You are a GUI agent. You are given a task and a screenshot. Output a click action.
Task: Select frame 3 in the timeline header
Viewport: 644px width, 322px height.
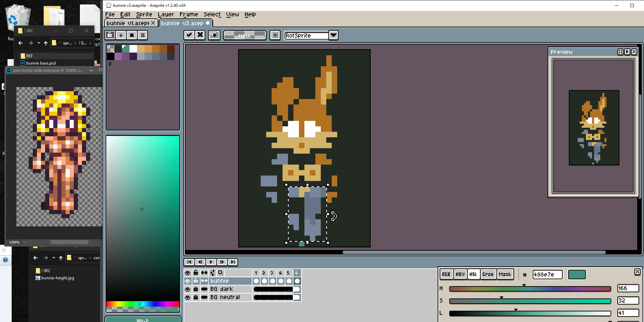(272, 272)
